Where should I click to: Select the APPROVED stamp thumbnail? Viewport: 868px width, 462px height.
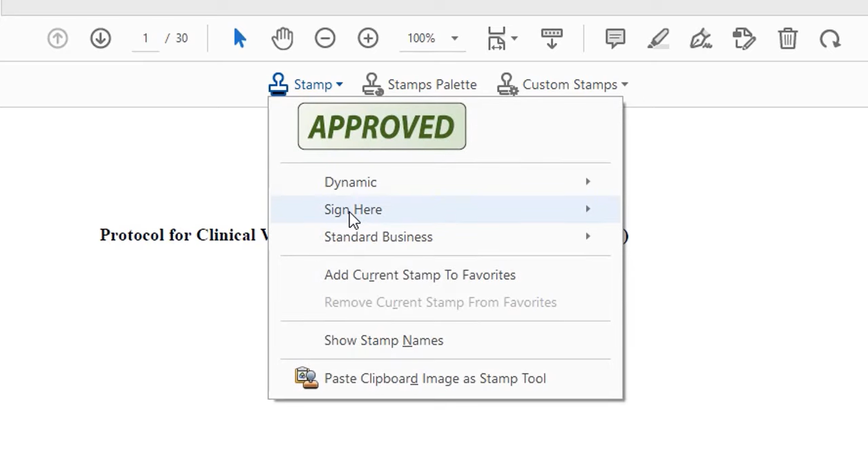[x=382, y=126]
